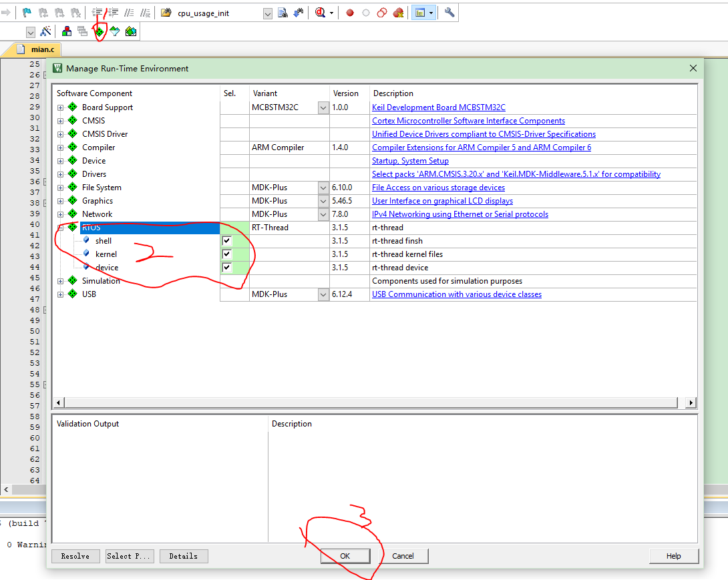The image size is (728, 580).
Task: Click the unindent selection toolbar icon
Action: click(113, 13)
